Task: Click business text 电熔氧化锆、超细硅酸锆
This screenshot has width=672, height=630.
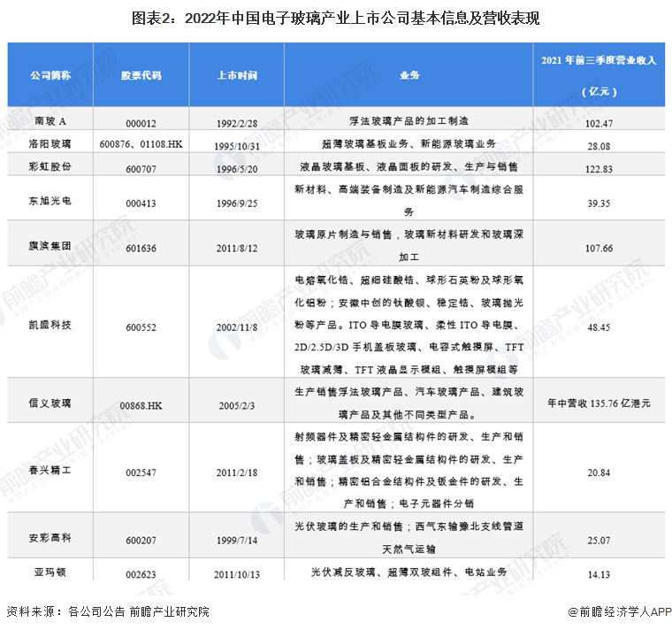Action: point(409,325)
